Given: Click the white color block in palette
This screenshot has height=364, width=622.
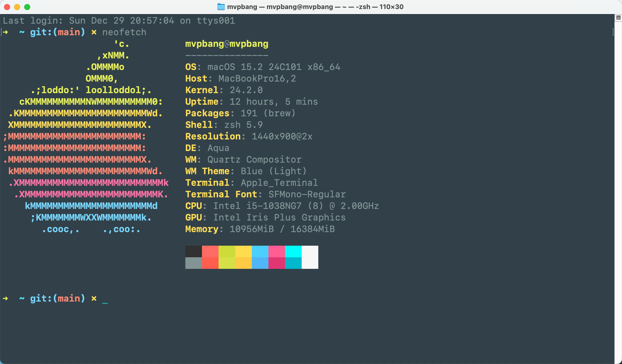Looking at the screenshot, I should [310, 257].
